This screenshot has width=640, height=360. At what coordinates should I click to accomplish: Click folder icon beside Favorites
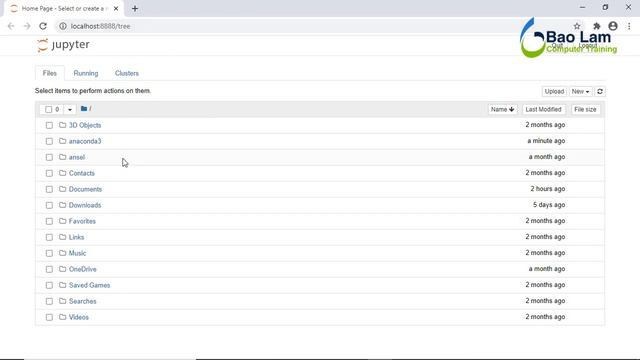click(62, 221)
